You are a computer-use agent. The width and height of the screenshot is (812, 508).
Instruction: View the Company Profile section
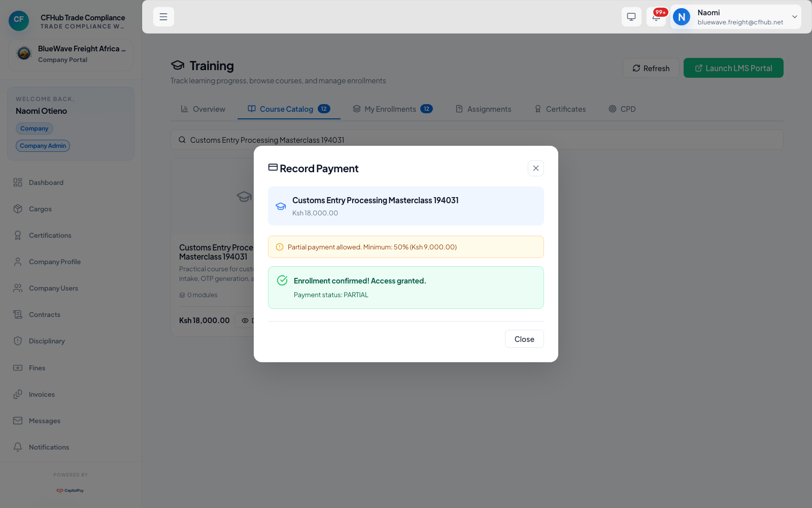coord(54,262)
